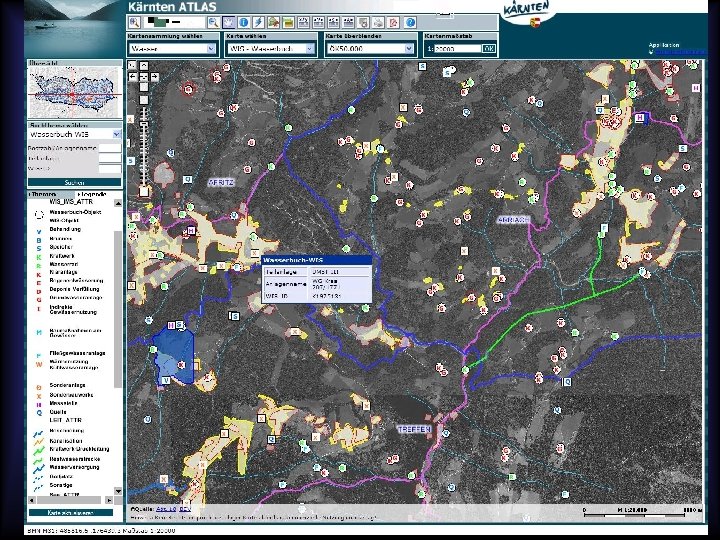This screenshot has width=720, height=540.
Task: Click the first link after Quelle label
Action: (x=166, y=509)
